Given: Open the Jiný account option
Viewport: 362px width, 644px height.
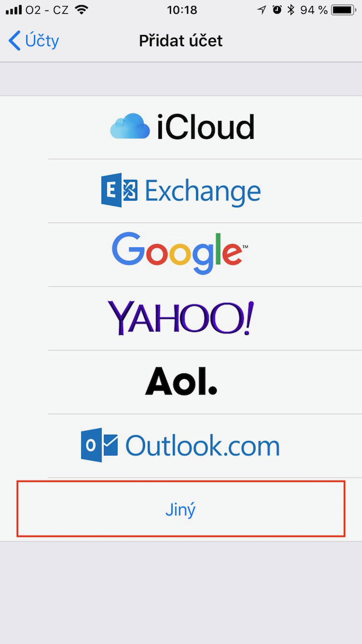Looking at the screenshot, I should coord(181,509).
